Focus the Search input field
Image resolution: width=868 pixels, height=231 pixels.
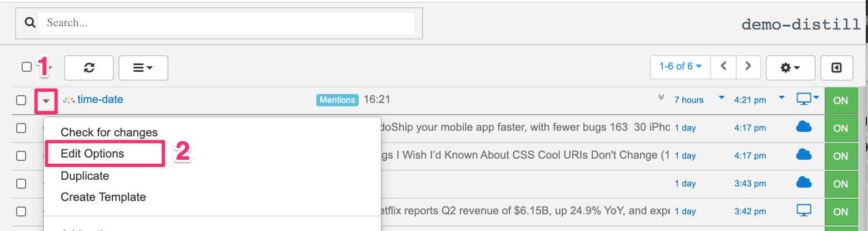click(228, 23)
